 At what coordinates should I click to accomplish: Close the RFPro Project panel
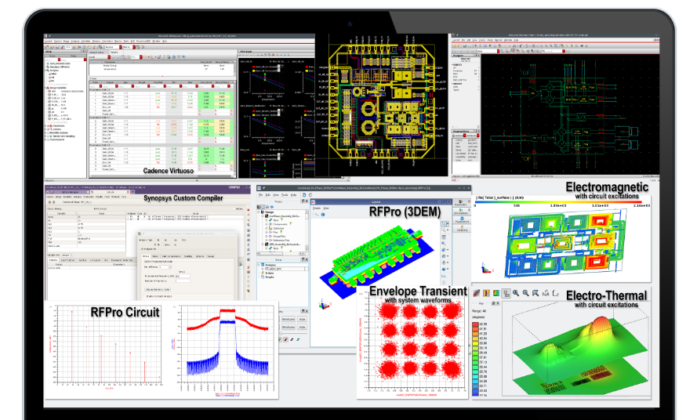coord(306,201)
